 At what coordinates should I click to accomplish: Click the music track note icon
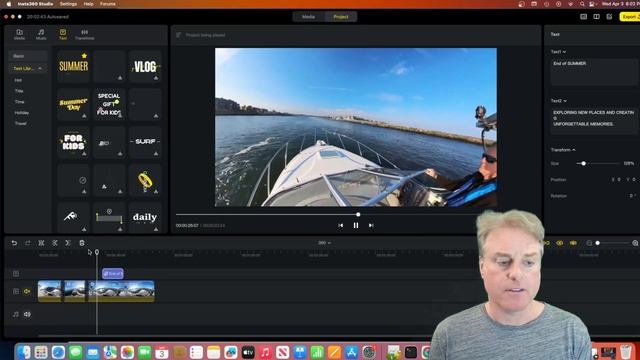16,314
